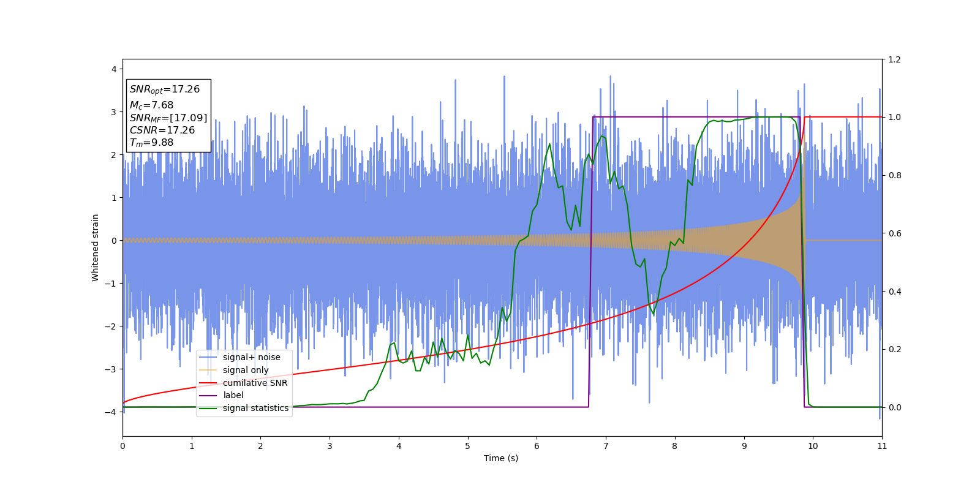The image size is (980, 490).
Task: Click the Tm=9.88 annotation
Action: click(151, 143)
